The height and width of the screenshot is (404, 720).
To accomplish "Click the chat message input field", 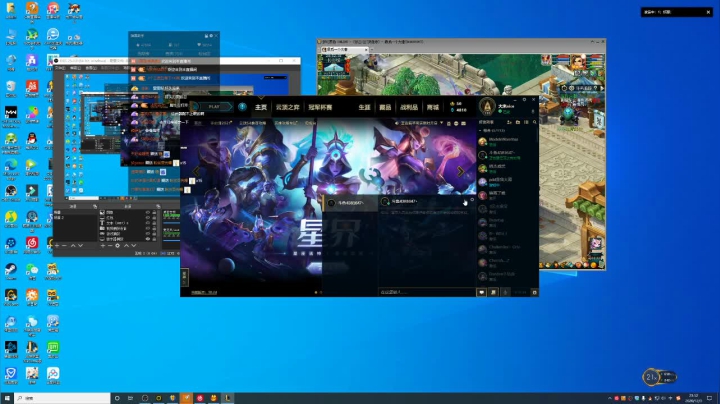I will (426, 292).
